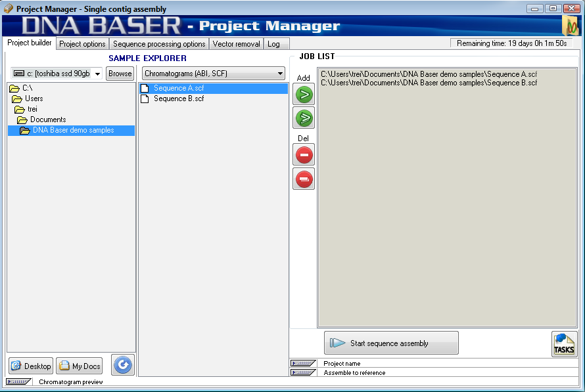This screenshot has height=392, width=585.
Task: Click the Browse button
Action: (120, 74)
